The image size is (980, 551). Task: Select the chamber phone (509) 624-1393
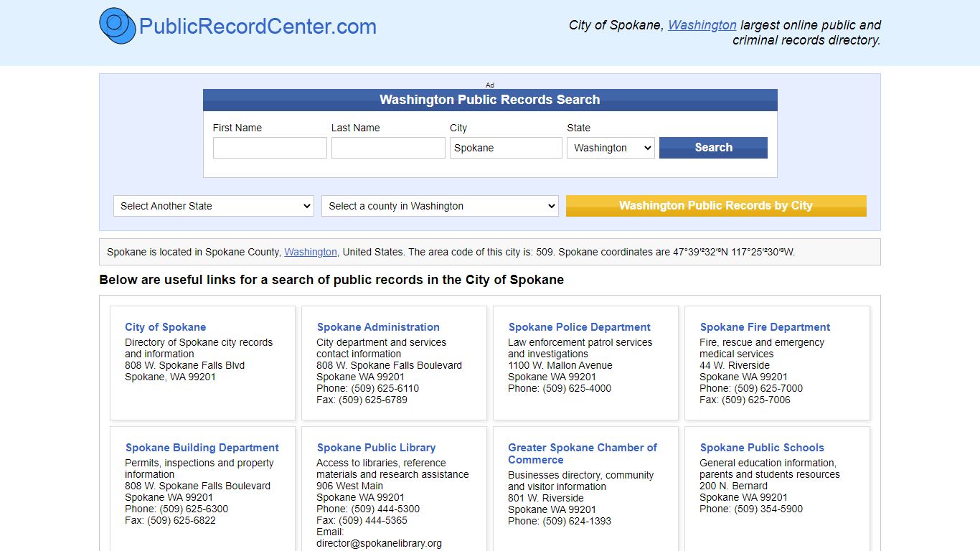click(x=577, y=521)
